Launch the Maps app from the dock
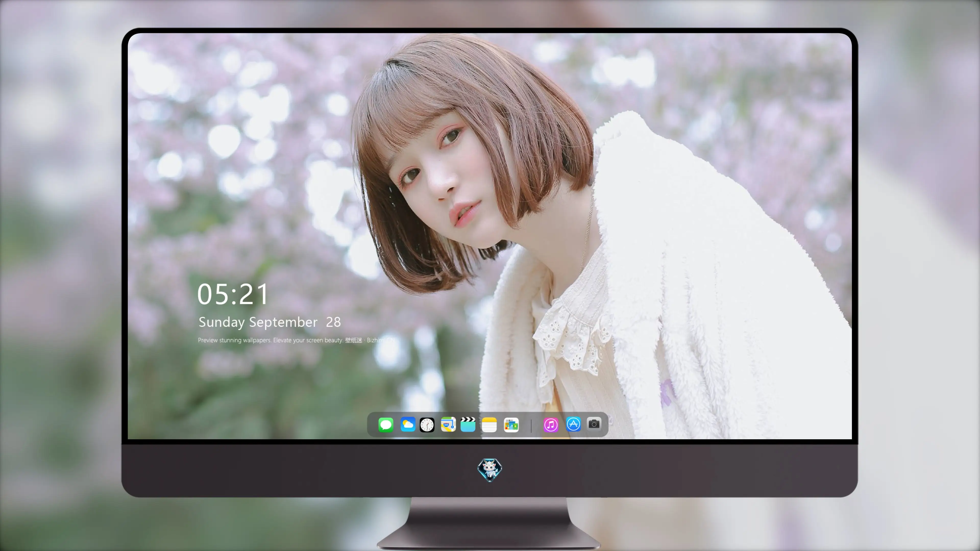980x551 pixels. 448,424
